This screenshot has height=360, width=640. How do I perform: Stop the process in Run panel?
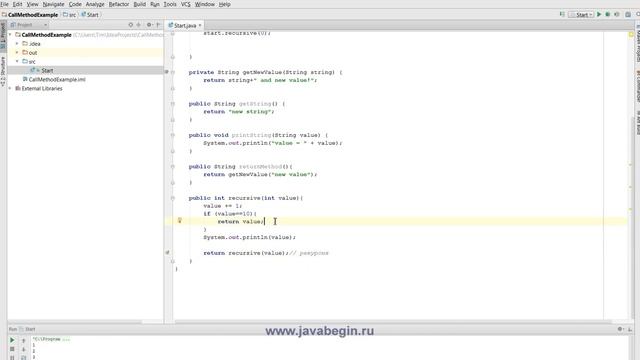click(x=12, y=349)
